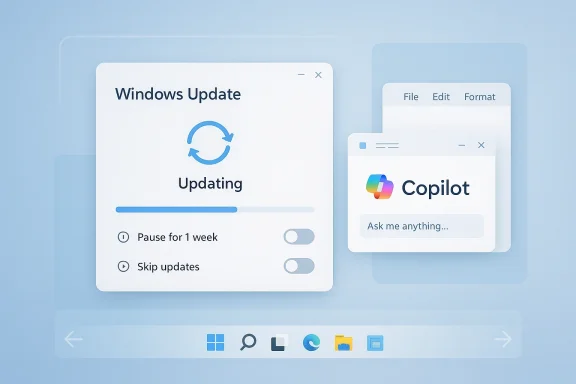The image size is (576, 384).
Task: Open Search magnifier in the taskbar
Action: [248, 342]
